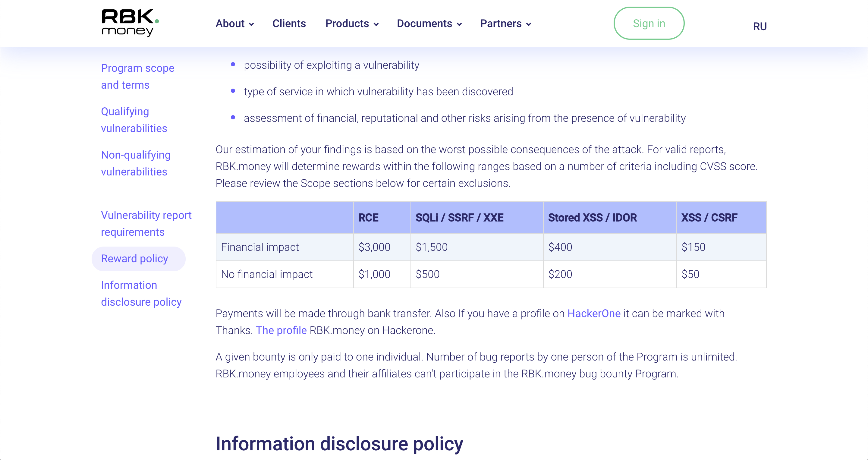Navigate to Reward policy section
The width and height of the screenshot is (868, 460).
pyautogui.click(x=135, y=258)
